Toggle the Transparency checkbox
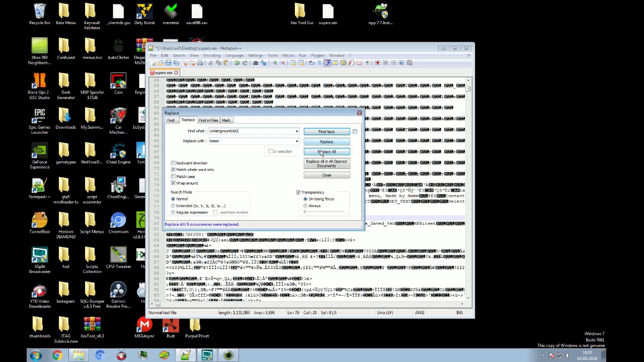The image size is (644, 362). pyautogui.click(x=298, y=193)
